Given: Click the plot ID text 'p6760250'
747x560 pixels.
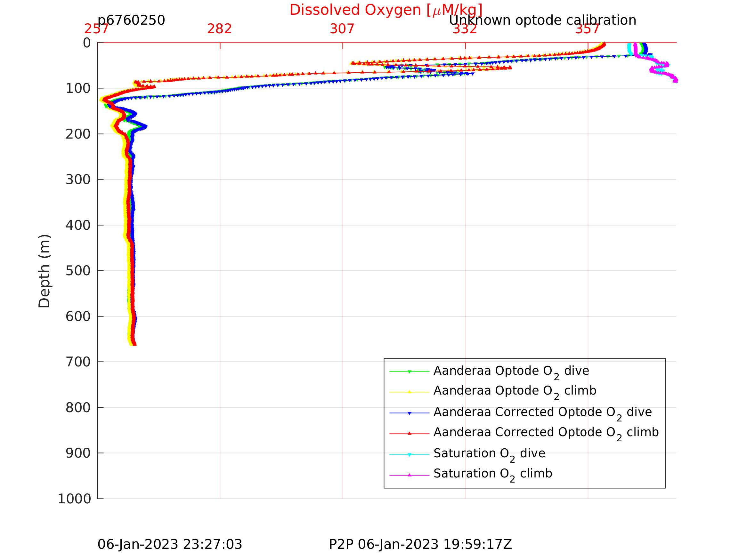Looking at the screenshot, I should click(131, 20).
